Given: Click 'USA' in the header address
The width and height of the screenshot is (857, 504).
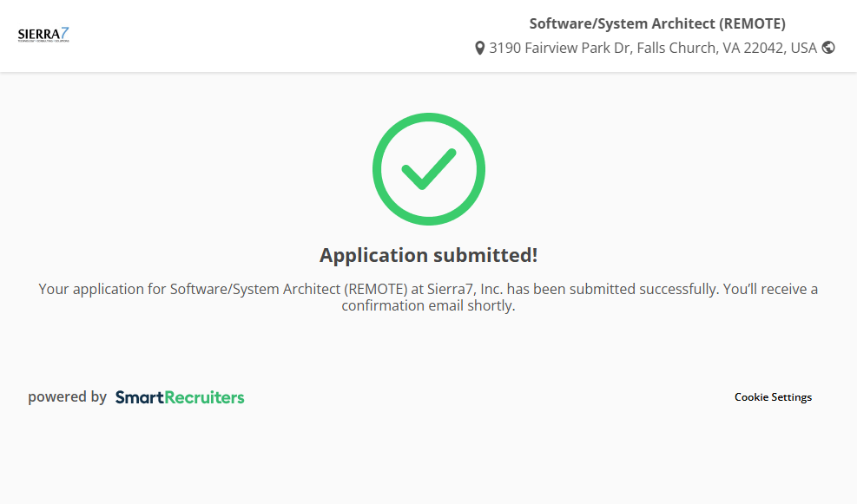Looking at the screenshot, I should click(803, 48).
